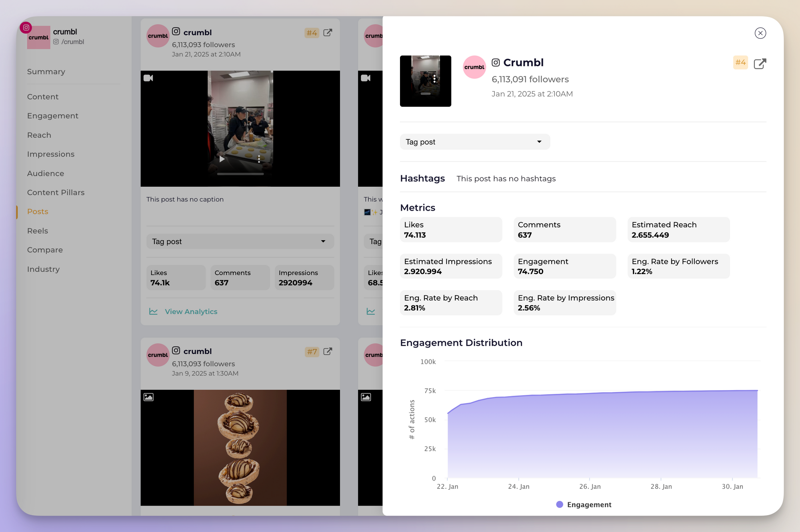This screenshot has height=532, width=800.
Task: Click the engagement area chart
Action: click(x=602, y=434)
